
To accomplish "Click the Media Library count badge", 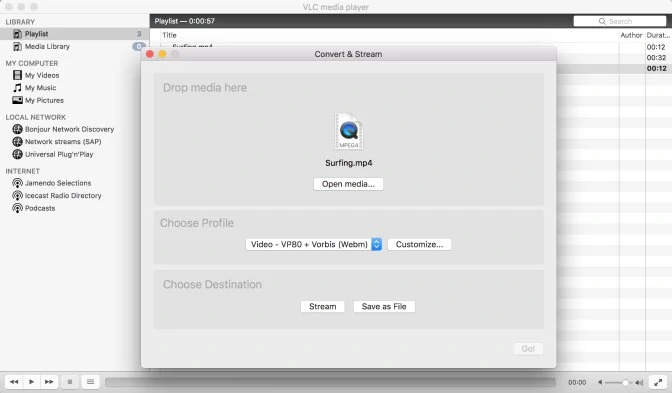I will [138, 46].
